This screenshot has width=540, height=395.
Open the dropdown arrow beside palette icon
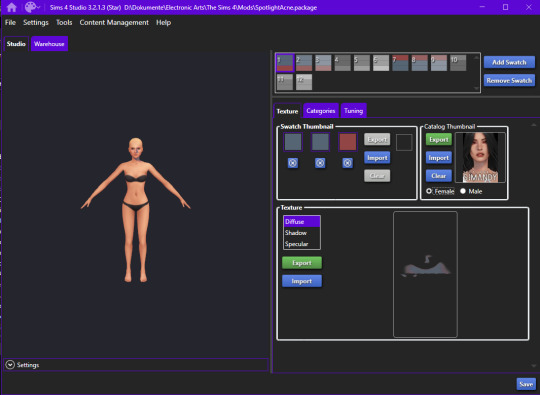tap(38, 8)
